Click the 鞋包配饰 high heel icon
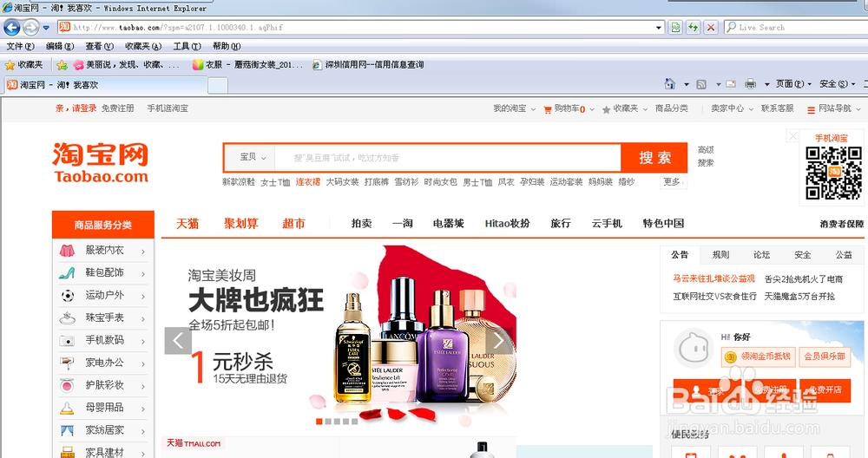The image size is (868, 458). [67, 272]
